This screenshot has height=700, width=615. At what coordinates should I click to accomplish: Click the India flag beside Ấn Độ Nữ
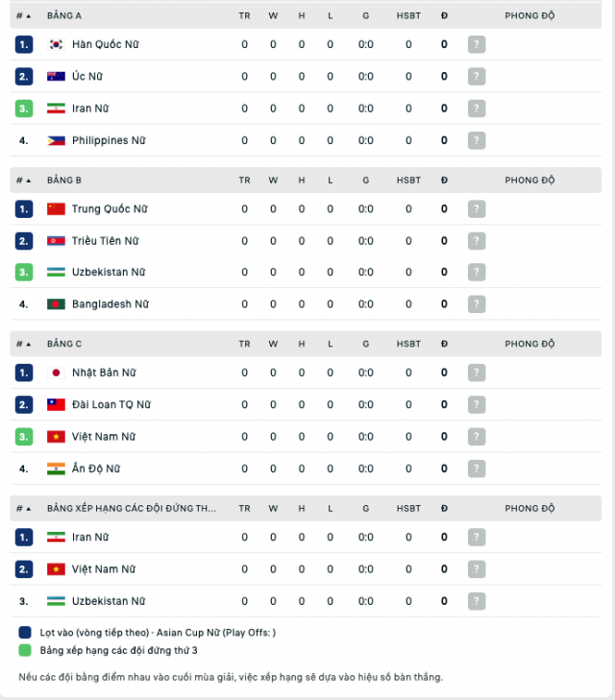56,469
